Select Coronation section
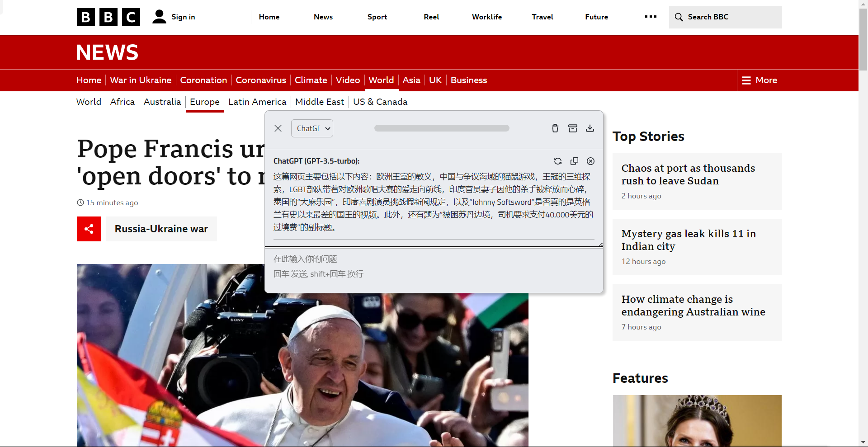 (x=203, y=80)
